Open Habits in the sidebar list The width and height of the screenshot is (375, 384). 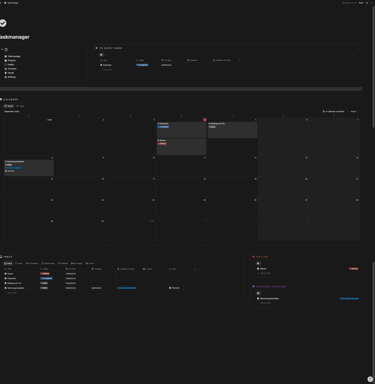[x=10, y=64]
